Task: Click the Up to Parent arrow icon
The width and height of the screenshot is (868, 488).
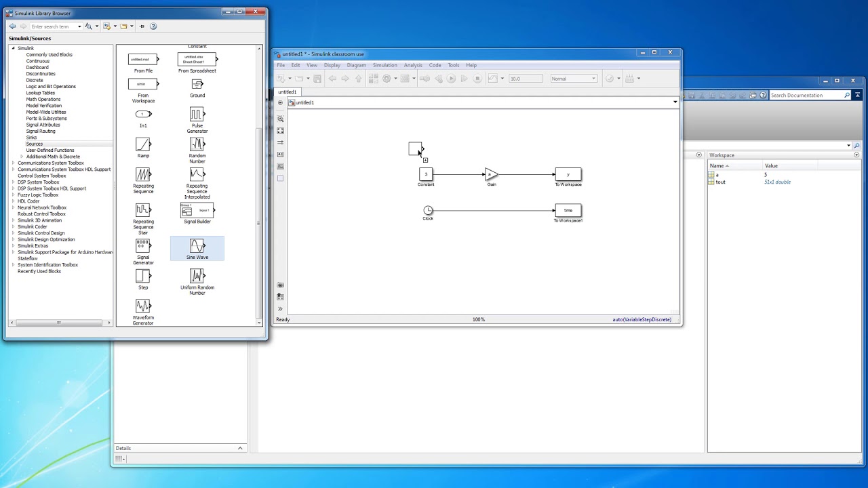Action: click(x=358, y=79)
